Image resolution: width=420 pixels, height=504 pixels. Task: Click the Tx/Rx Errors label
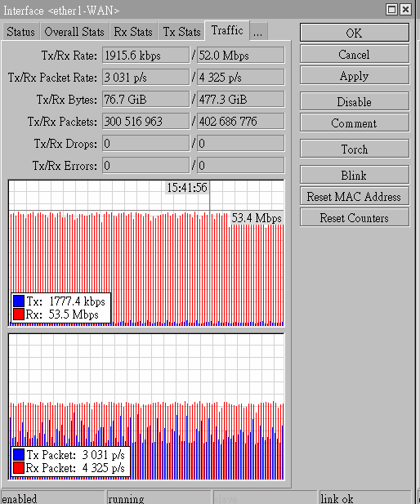[x=65, y=166]
